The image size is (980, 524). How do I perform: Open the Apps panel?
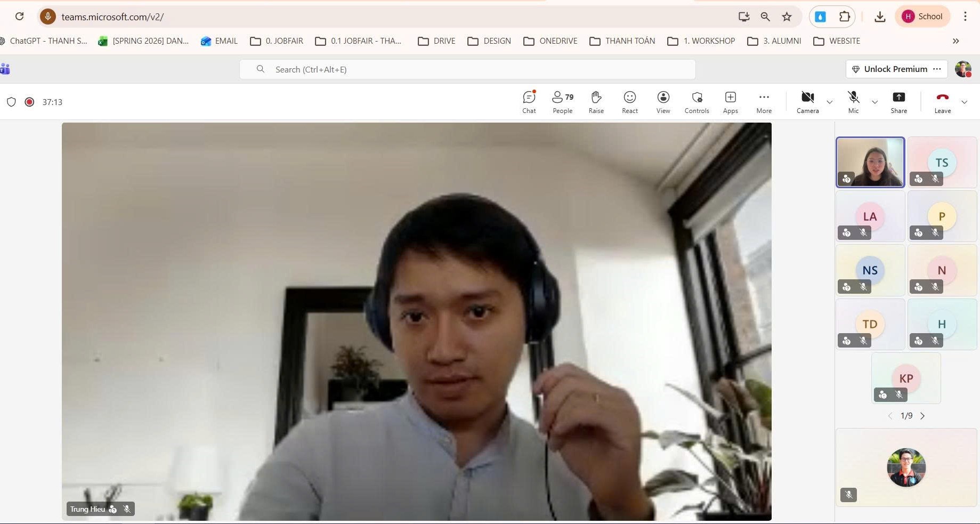point(730,102)
